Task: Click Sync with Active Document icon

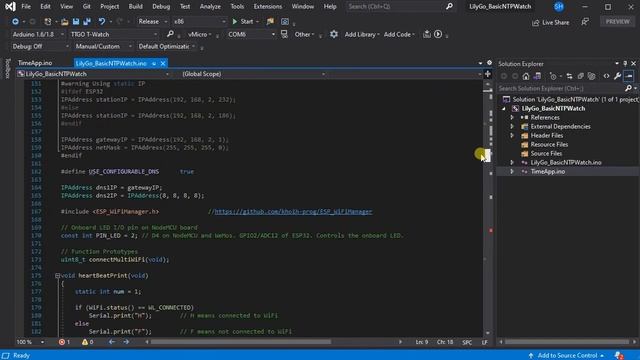Action: 569,76
